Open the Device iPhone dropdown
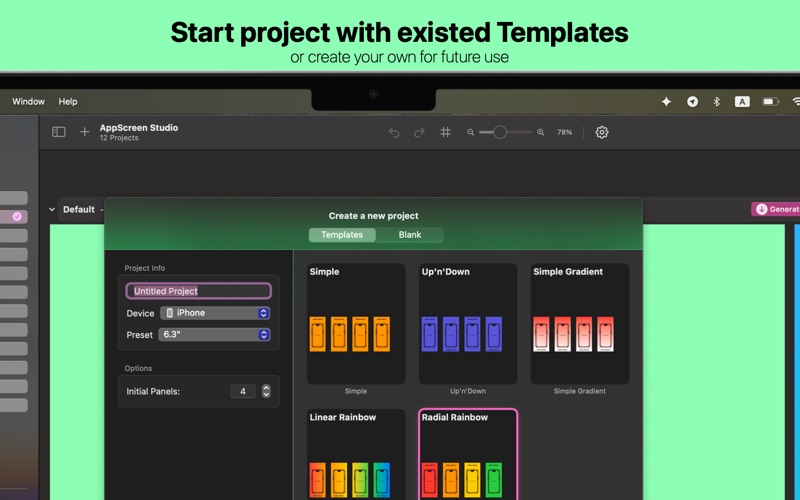 pyautogui.click(x=215, y=313)
